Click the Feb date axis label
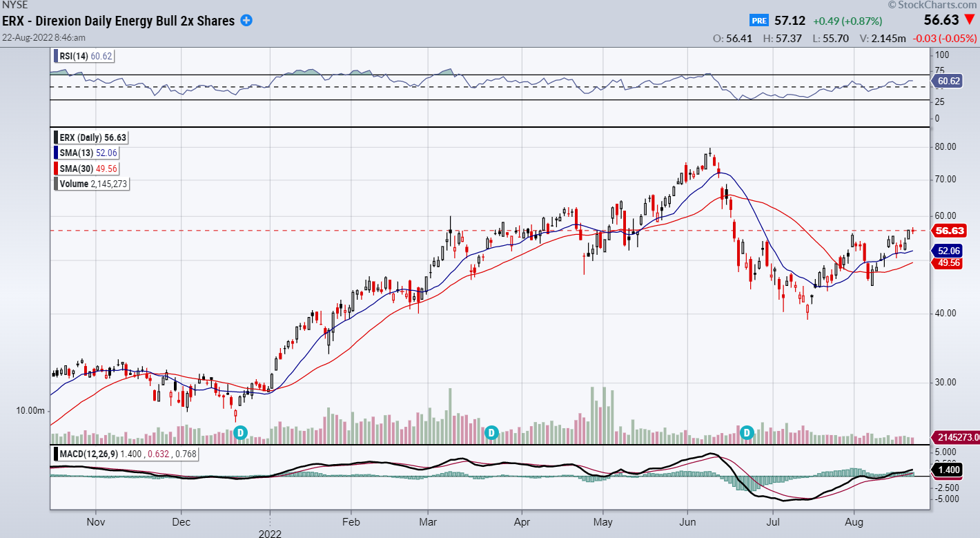The height and width of the screenshot is (538, 980). pos(351,522)
